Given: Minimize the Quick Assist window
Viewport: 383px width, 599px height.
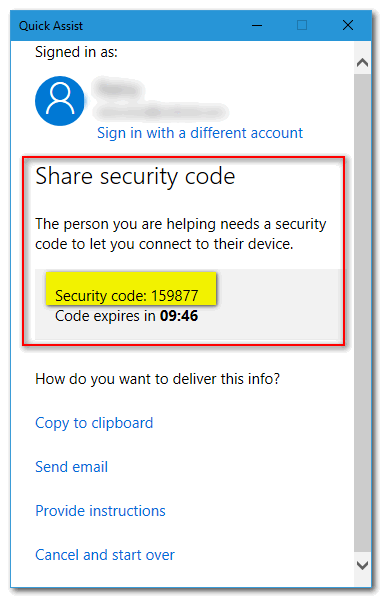Looking at the screenshot, I should click(x=257, y=26).
